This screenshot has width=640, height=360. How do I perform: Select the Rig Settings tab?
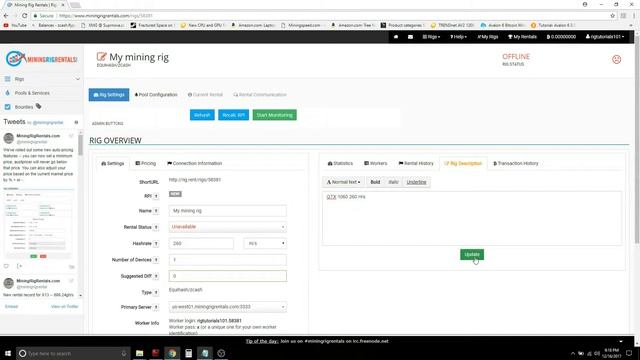point(109,95)
